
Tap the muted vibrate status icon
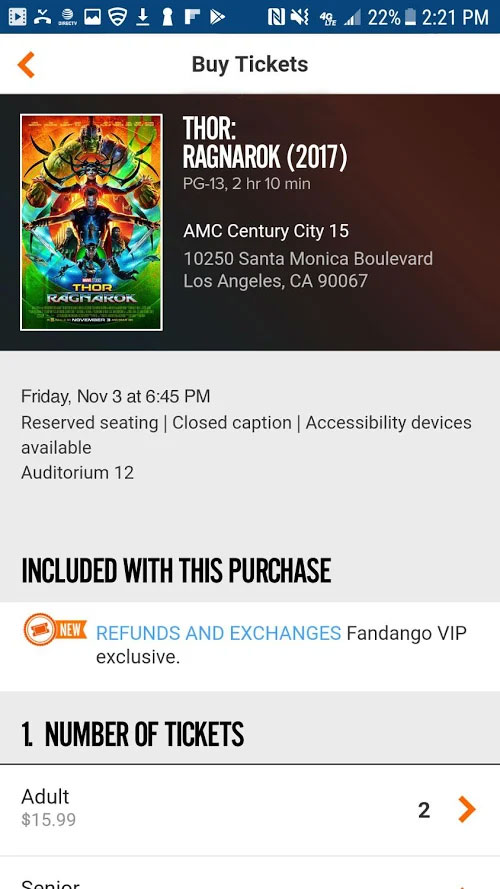[299, 17]
